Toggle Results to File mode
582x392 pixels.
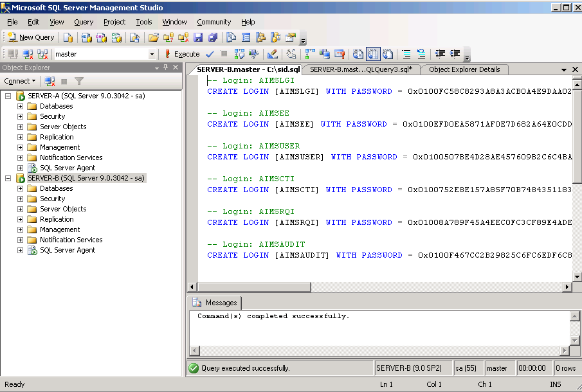[x=388, y=55]
